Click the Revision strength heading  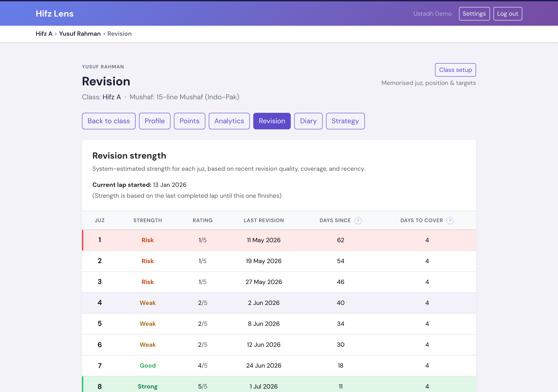pyautogui.click(x=129, y=156)
